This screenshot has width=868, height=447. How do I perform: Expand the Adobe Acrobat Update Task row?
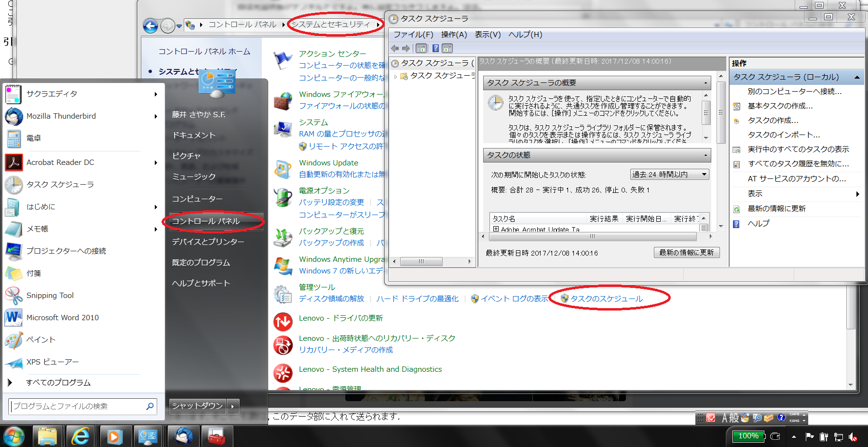pos(496,230)
